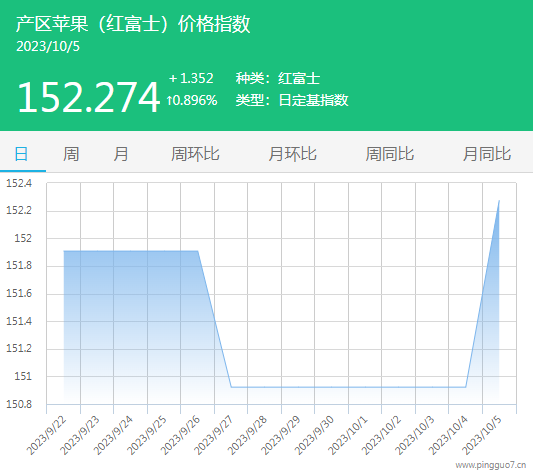The height and width of the screenshot is (475, 533).
Task: Select the 月同比 tab
Action: click(x=487, y=154)
